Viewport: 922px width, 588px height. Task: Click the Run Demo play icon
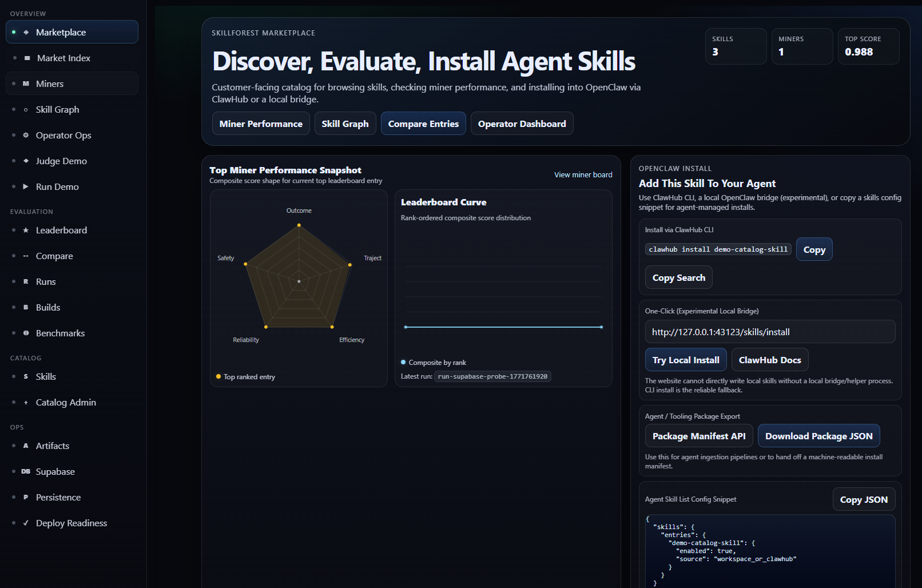[26, 186]
